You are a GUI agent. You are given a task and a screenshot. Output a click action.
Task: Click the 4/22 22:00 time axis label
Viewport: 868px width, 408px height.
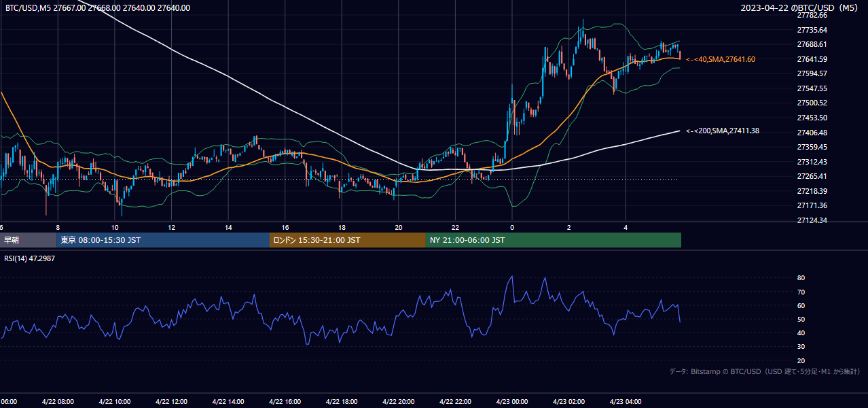point(455,401)
